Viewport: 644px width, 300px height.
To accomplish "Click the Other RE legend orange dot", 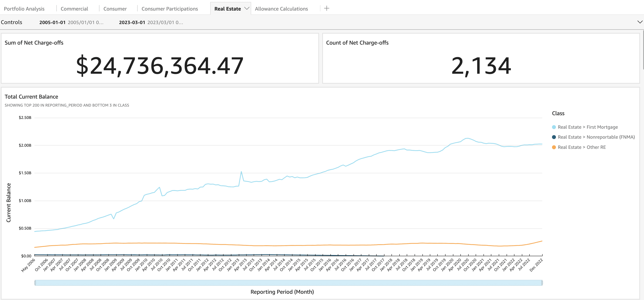I will pos(554,147).
